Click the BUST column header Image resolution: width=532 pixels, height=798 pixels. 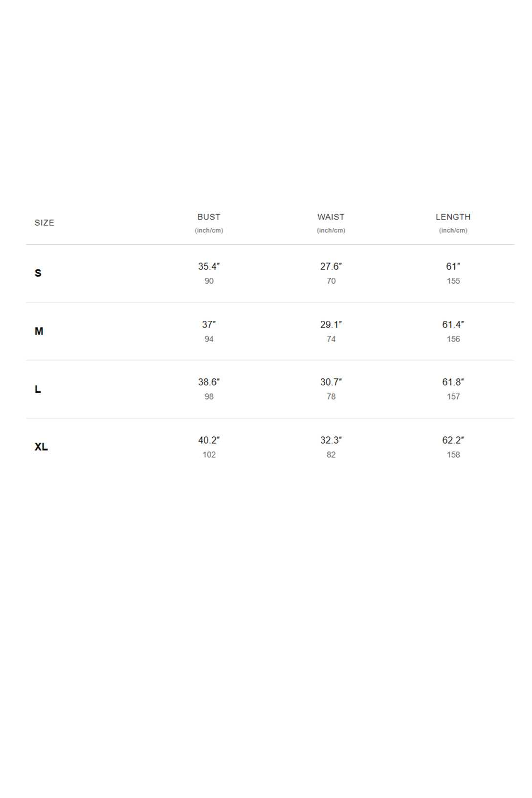coord(209,217)
